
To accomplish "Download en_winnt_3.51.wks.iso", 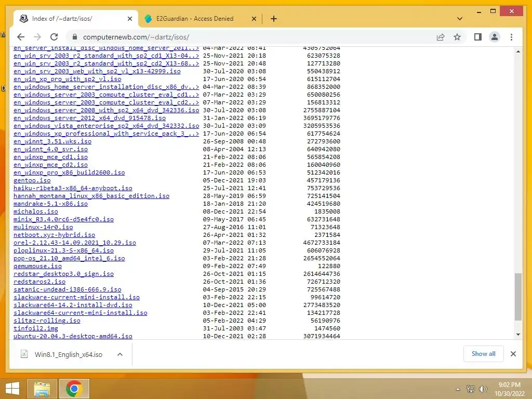I will coord(52,141).
